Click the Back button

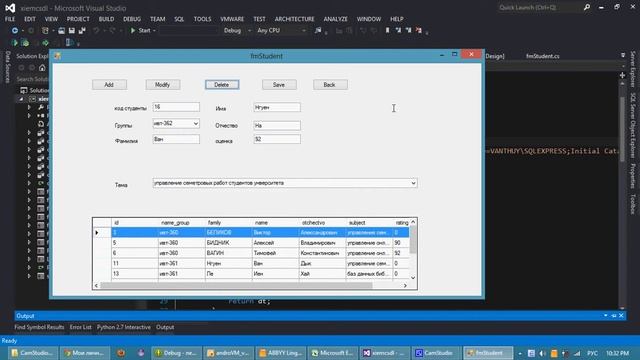pyautogui.click(x=330, y=84)
